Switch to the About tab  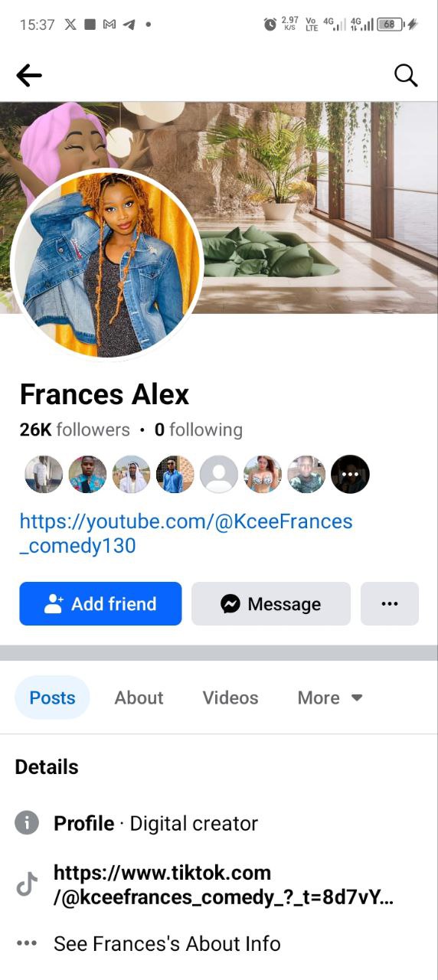(x=139, y=697)
